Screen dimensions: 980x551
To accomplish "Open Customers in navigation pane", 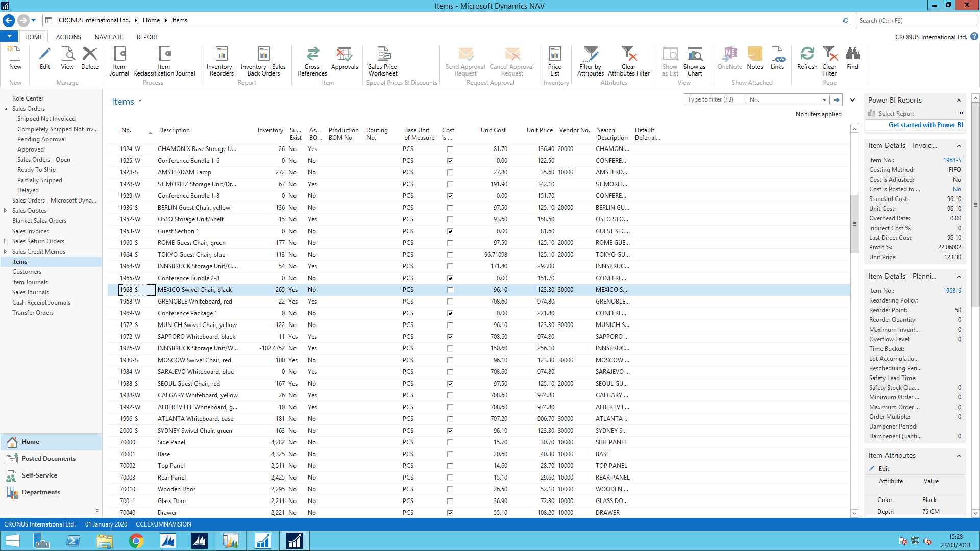I will tap(27, 272).
